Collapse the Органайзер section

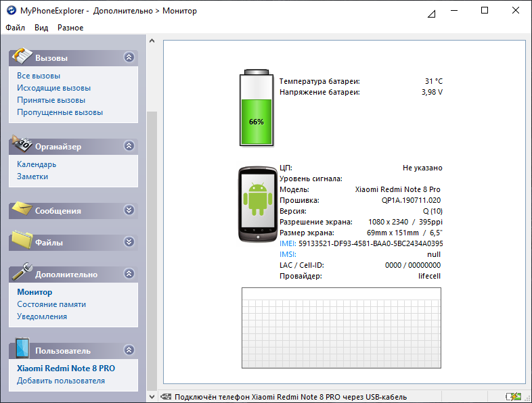coord(129,146)
